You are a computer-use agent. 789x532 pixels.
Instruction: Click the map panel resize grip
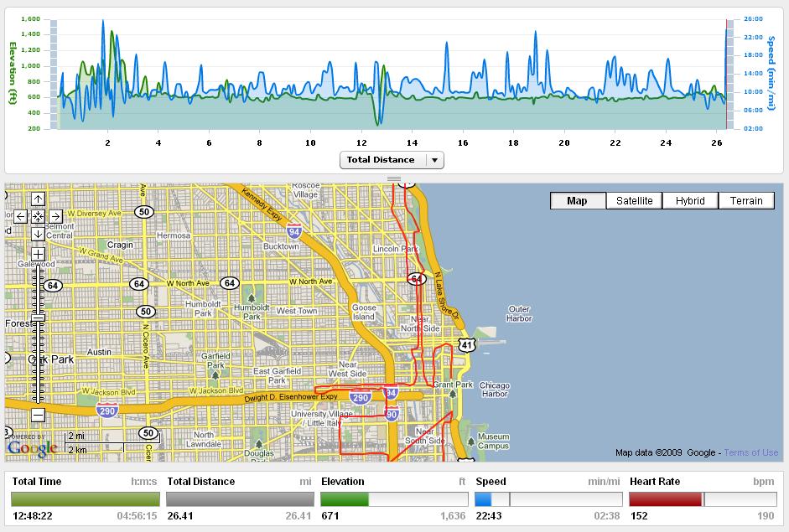click(x=394, y=179)
